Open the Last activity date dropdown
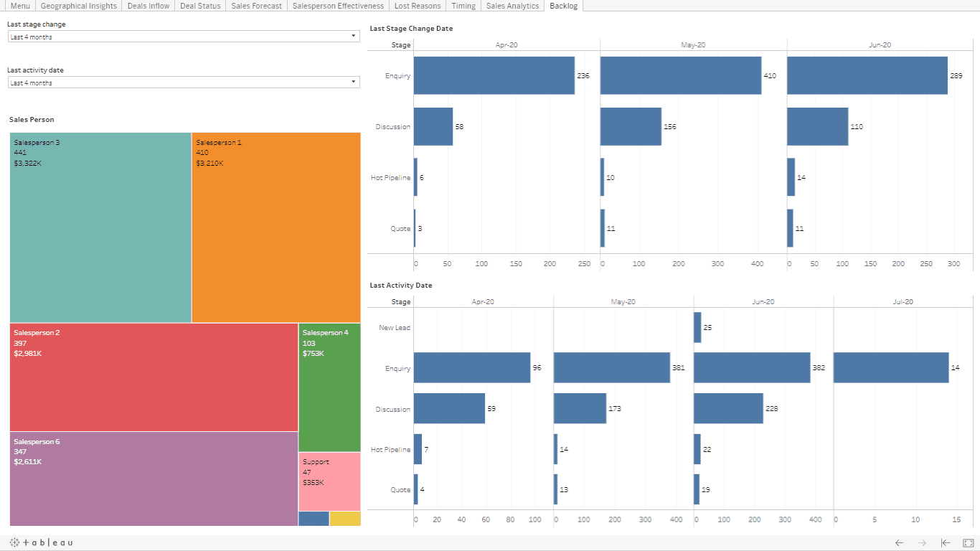This screenshot has width=980, height=551. tap(184, 83)
